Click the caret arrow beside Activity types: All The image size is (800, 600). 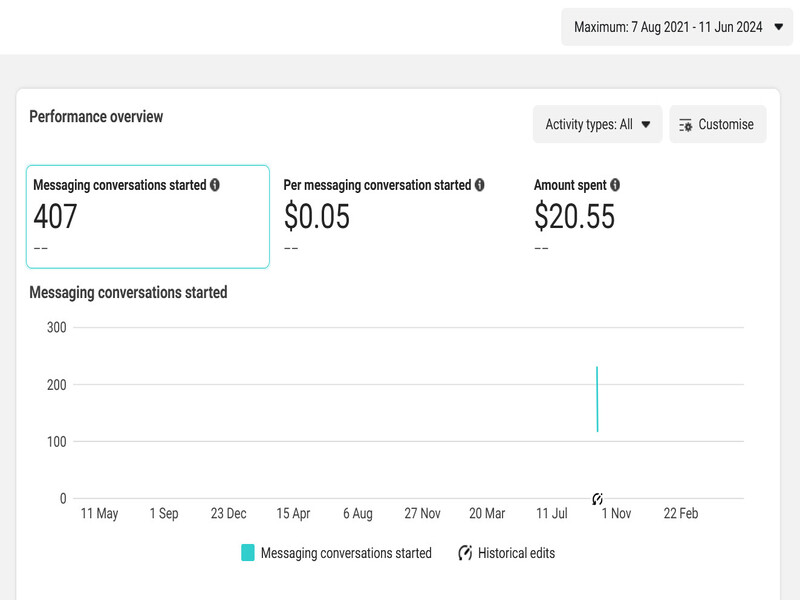[646, 125]
